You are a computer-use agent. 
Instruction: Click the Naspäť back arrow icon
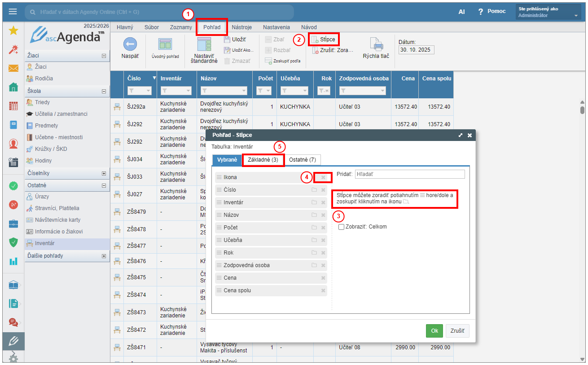(130, 44)
